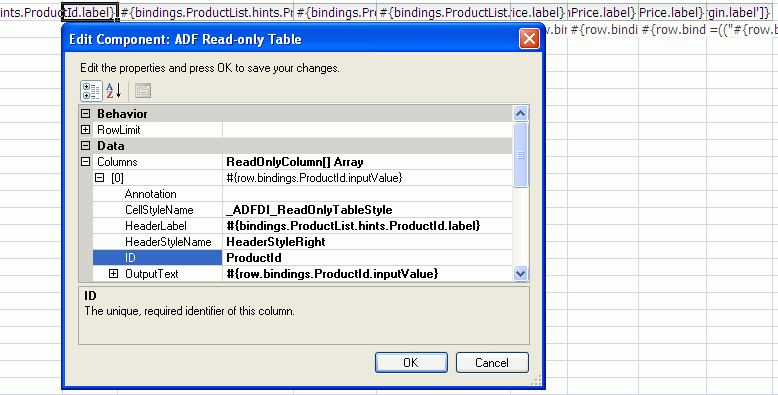Collapse the Columns array node

[85, 162]
